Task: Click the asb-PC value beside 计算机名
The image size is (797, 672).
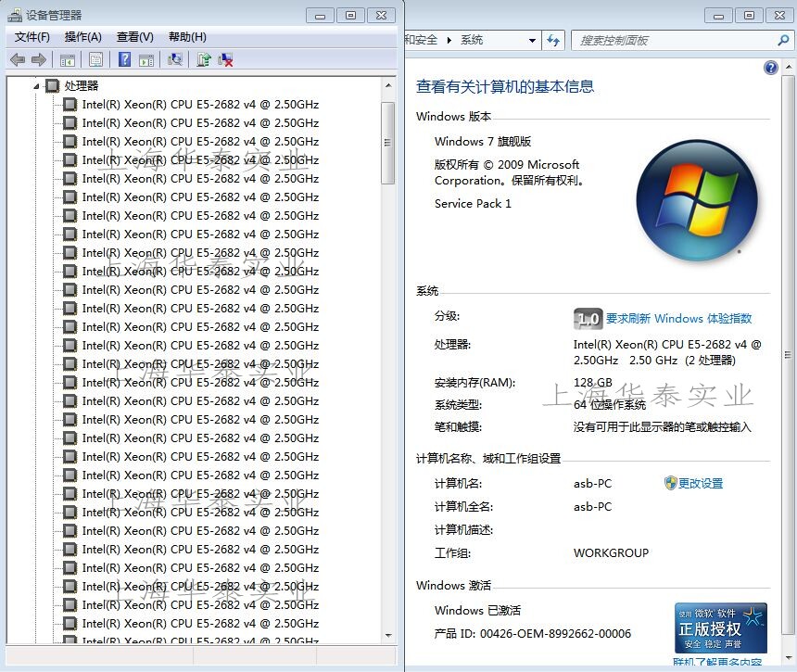Action: pos(592,484)
